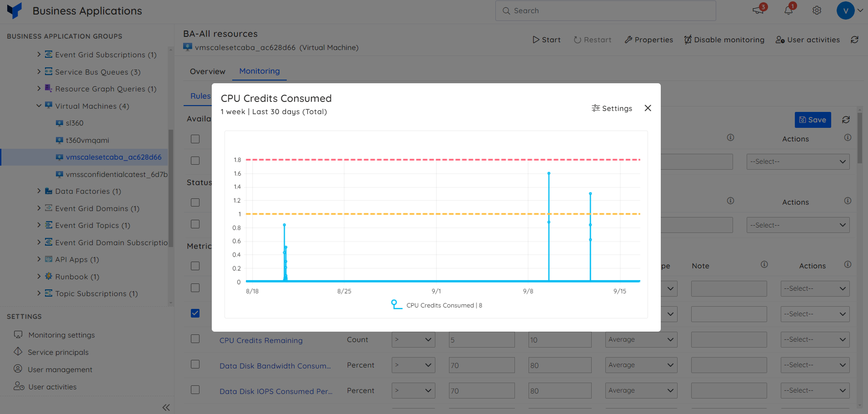Select vmscalesetcaba_ac628d66 in the tree
This screenshot has height=414, width=868.
pos(114,157)
